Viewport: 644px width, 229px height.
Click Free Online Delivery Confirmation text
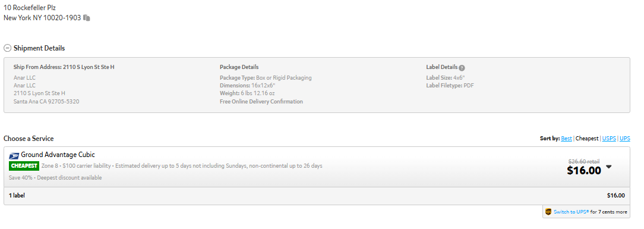261,101
